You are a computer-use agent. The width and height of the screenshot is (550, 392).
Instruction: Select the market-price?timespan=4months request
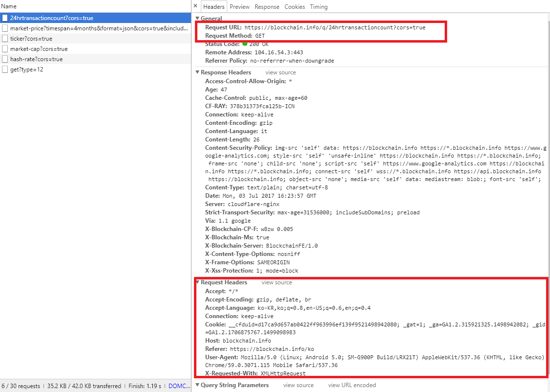(96, 28)
